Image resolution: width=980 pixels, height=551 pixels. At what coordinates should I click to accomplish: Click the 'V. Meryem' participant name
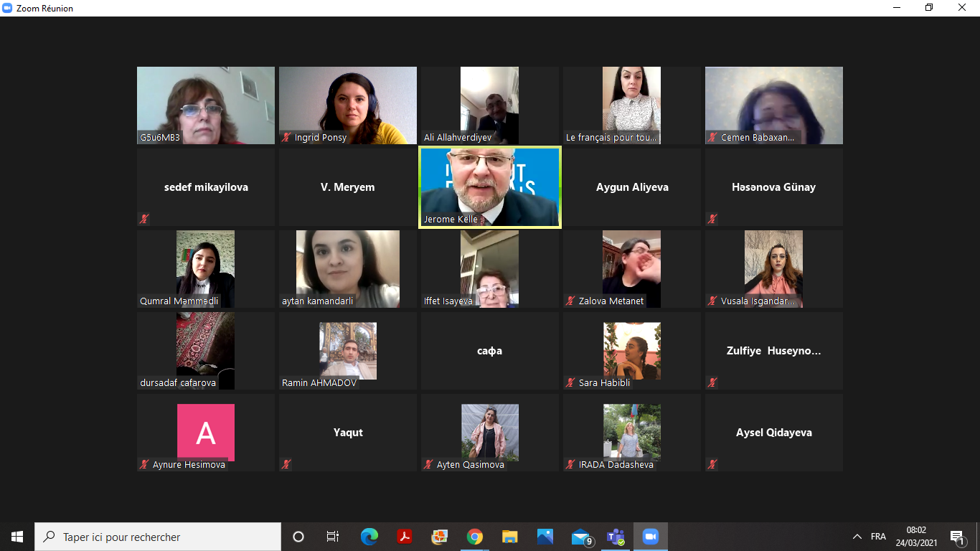coord(348,187)
